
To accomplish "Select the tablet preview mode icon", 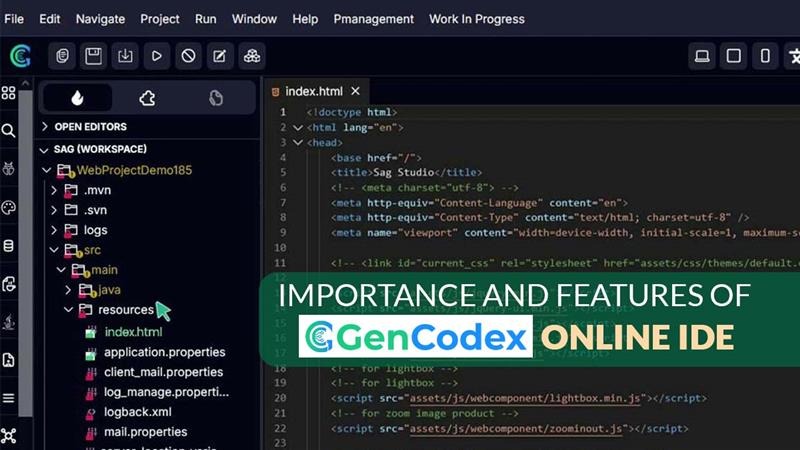I will [x=734, y=56].
